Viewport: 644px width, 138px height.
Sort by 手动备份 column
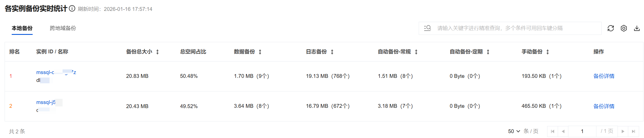coord(548,52)
